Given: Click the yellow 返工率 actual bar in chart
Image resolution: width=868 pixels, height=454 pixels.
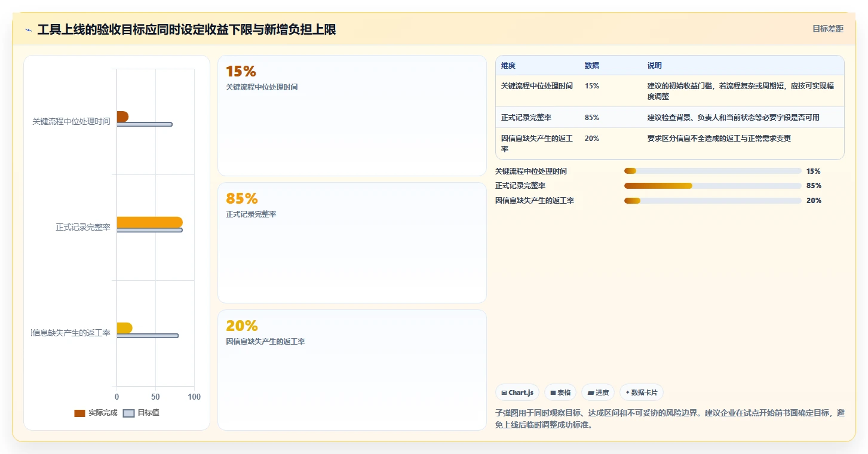Looking at the screenshot, I should click(124, 328).
